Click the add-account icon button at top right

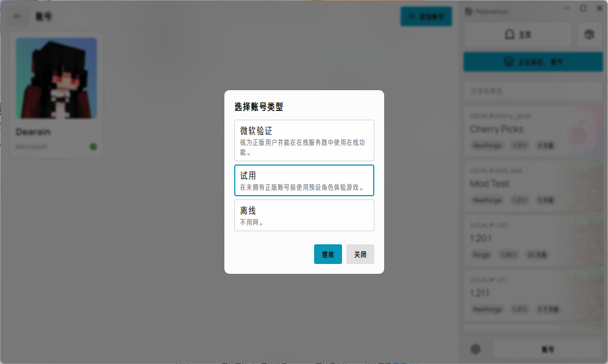pos(426,16)
